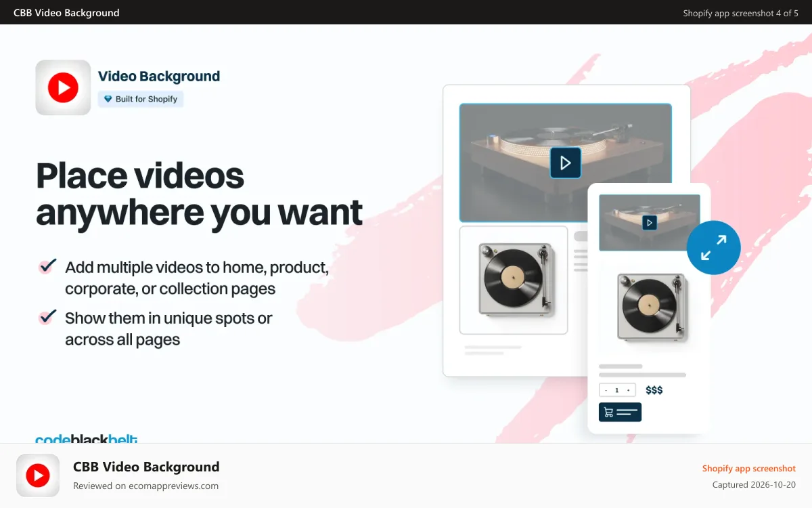Increase quantity with the plus stepper
Viewport: 812px width, 508px height.
(x=629, y=390)
